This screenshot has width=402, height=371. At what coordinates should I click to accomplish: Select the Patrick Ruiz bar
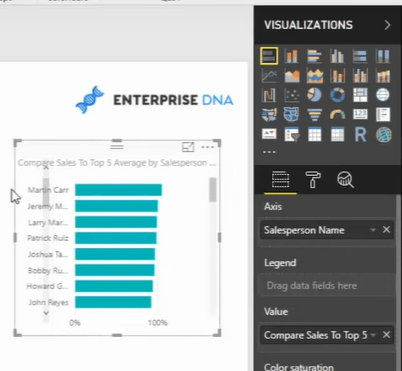coord(116,238)
